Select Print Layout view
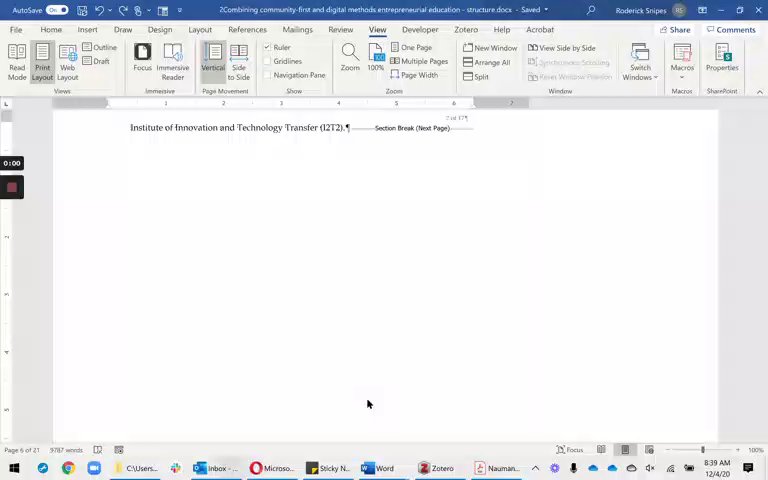 click(42, 62)
